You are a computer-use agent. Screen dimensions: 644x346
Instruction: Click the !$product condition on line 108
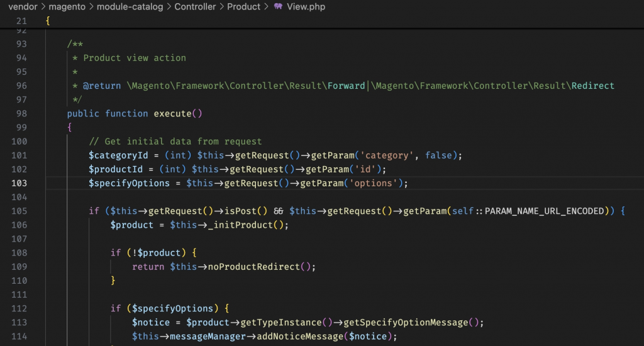(156, 253)
